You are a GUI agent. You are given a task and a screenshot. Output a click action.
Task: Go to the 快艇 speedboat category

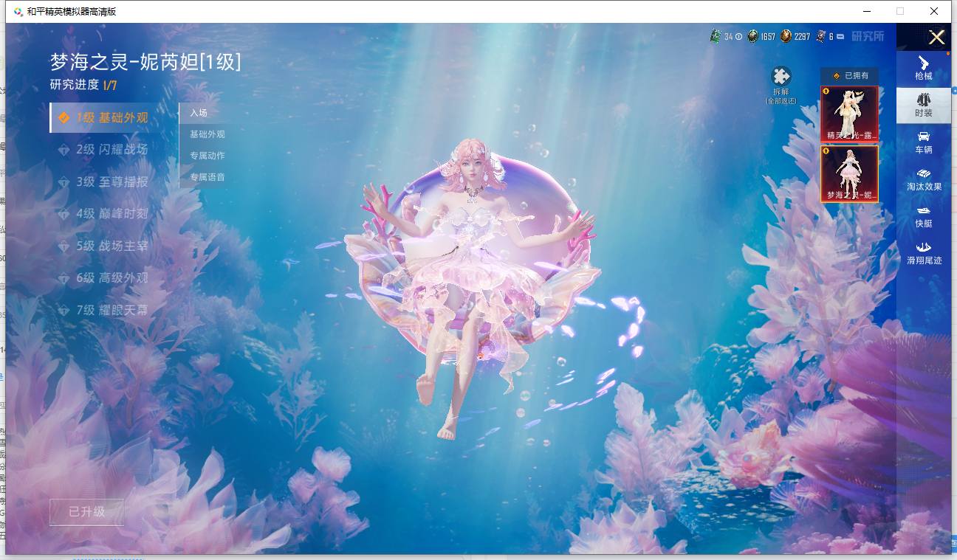[924, 216]
